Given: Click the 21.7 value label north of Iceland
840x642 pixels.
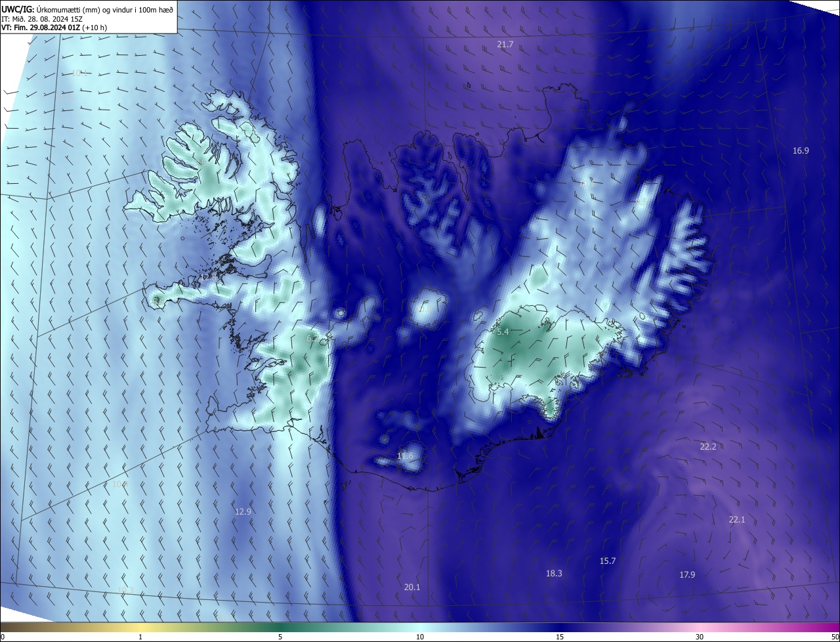Looking at the screenshot, I should tap(505, 44).
